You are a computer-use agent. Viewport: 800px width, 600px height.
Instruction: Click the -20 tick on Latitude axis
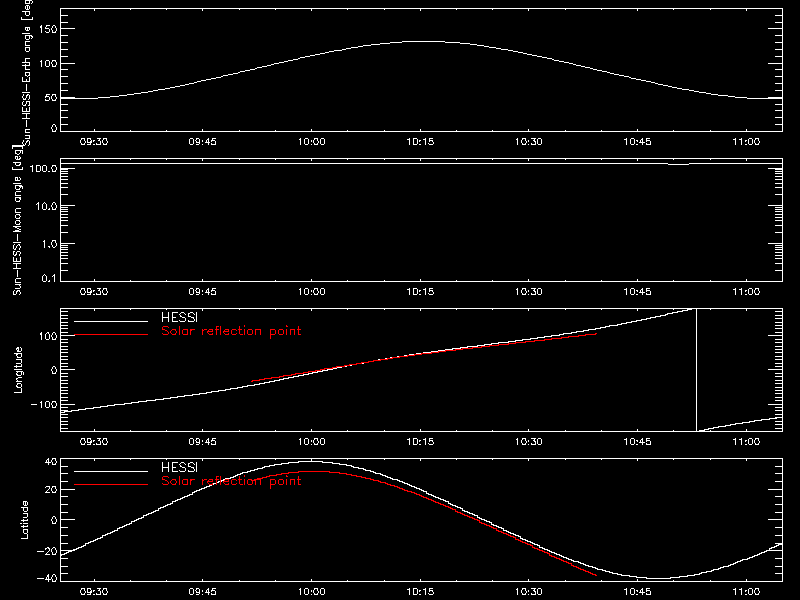(47, 551)
